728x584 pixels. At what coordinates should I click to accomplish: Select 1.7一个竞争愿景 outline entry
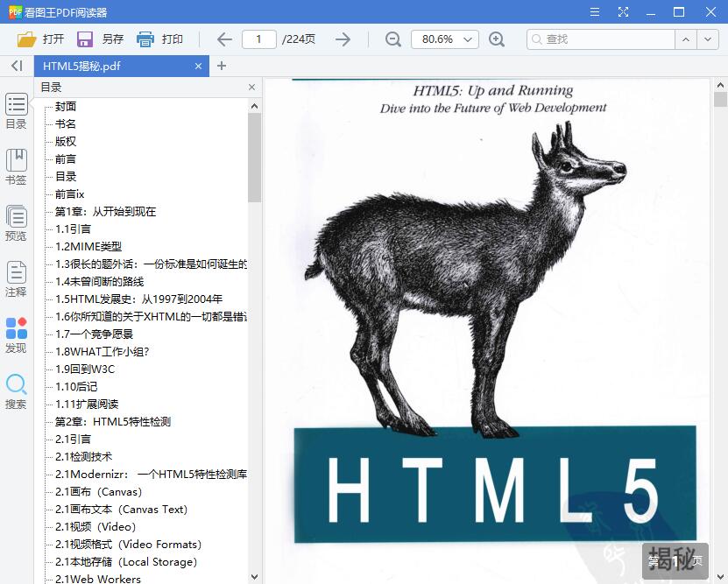(x=95, y=334)
